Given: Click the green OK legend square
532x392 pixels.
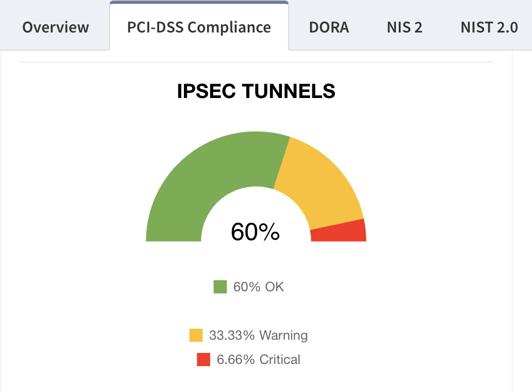Looking at the screenshot, I should (x=220, y=287).
